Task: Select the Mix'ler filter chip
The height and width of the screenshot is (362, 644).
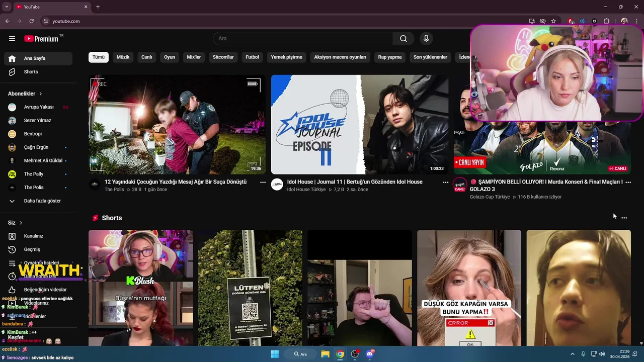Action: 194,57
